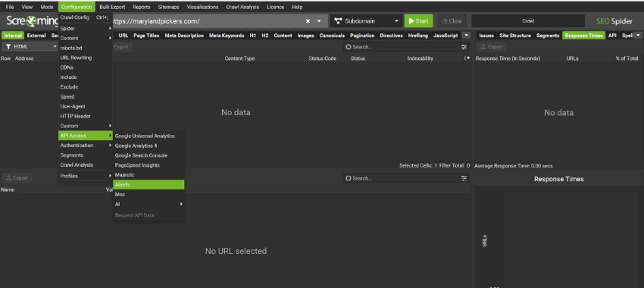Screen dimensions: 644x288
Task: Select URL Rewriting menu entry
Action: [x=86, y=58]
